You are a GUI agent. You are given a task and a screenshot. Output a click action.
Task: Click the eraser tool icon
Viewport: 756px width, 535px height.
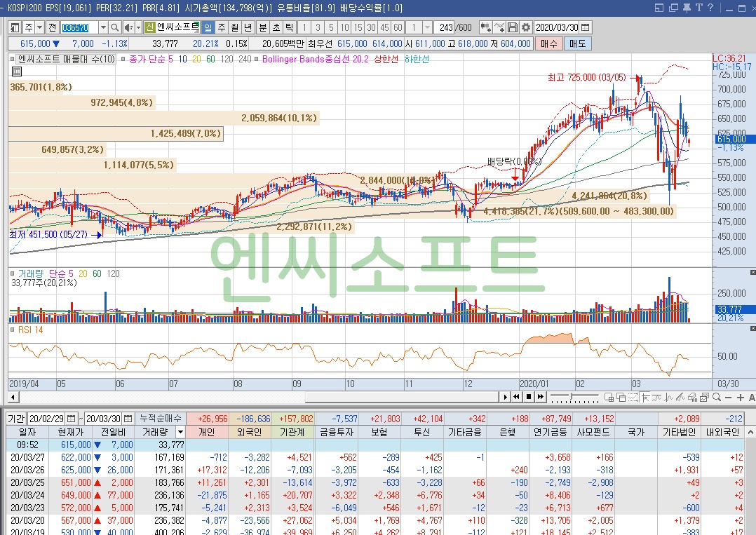[x=692, y=397]
